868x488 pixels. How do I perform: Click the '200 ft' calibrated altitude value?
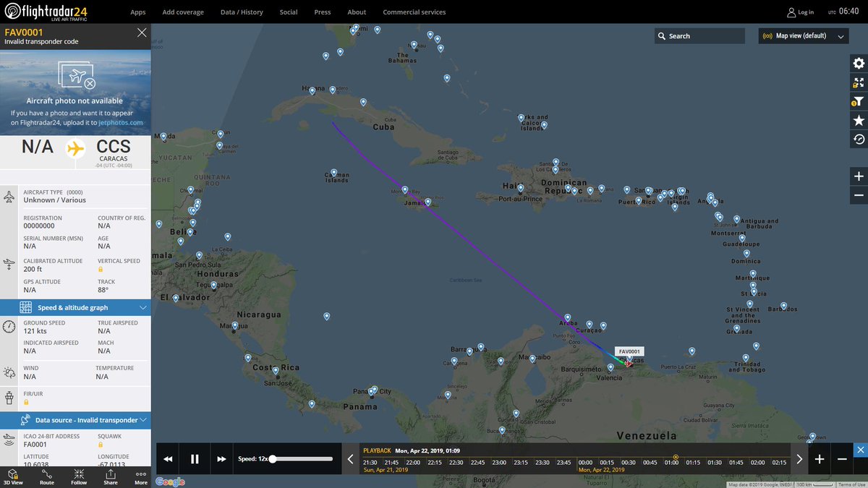pos(34,270)
